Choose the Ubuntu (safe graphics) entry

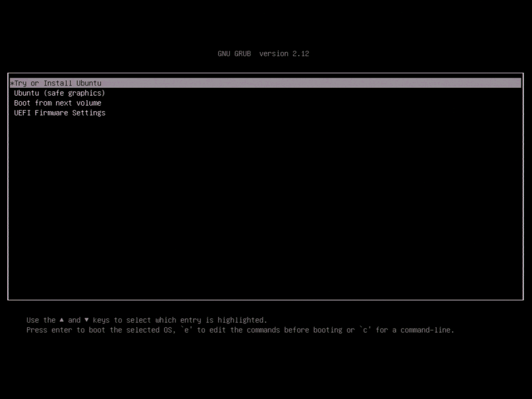pyautogui.click(x=59, y=93)
